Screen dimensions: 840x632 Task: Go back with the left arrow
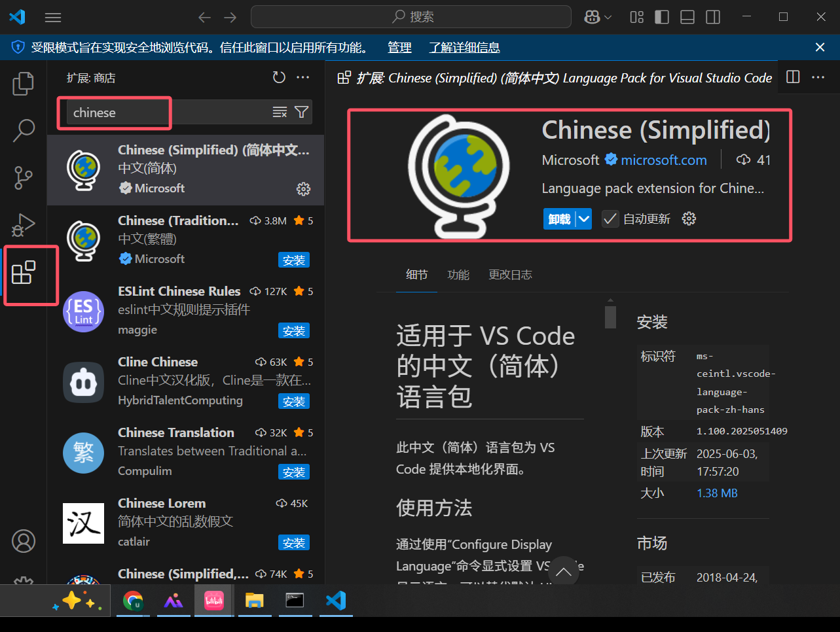pyautogui.click(x=205, y=17)
